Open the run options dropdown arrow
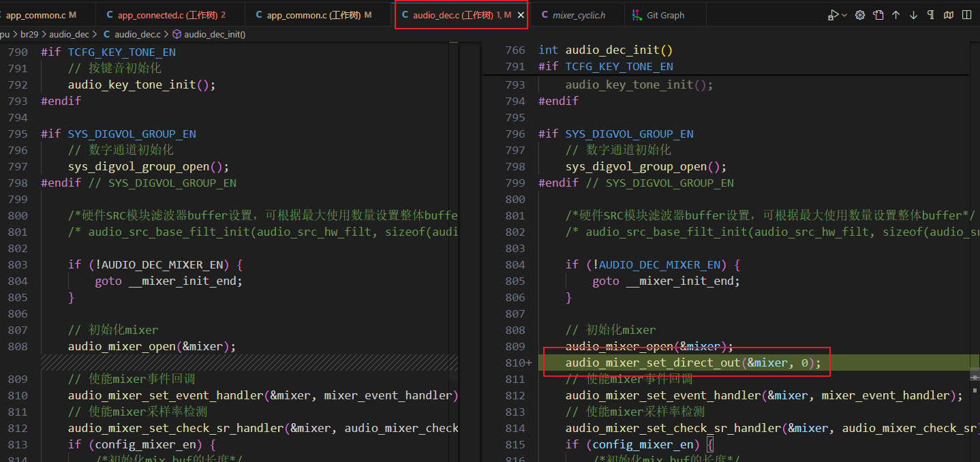Image resolution: width=980 pixels, height=462 pixels. (x=844, y=15)
